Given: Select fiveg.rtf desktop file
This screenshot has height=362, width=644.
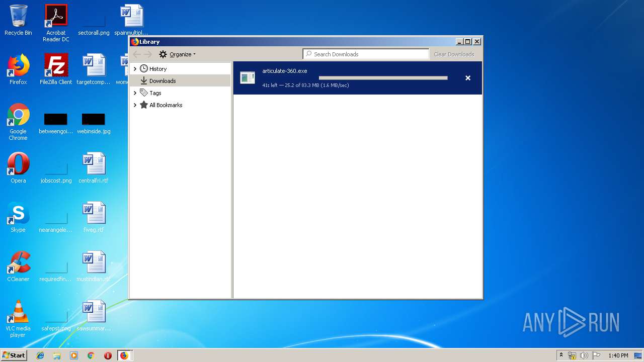Looking at the screenshot, I should [94, 217].
